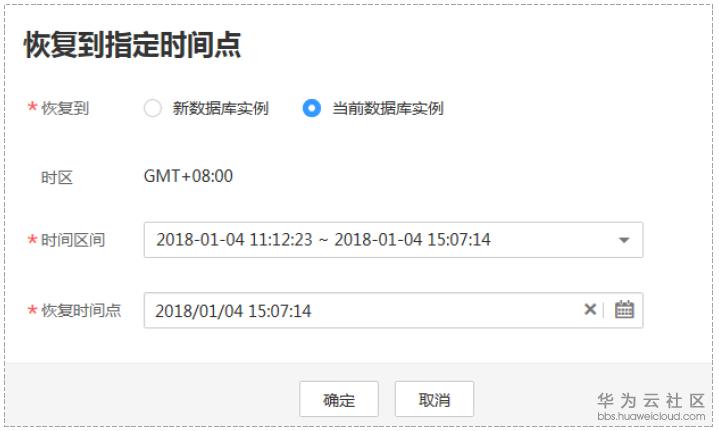Confirm with the 确定 button

click(x=339, y=399)
